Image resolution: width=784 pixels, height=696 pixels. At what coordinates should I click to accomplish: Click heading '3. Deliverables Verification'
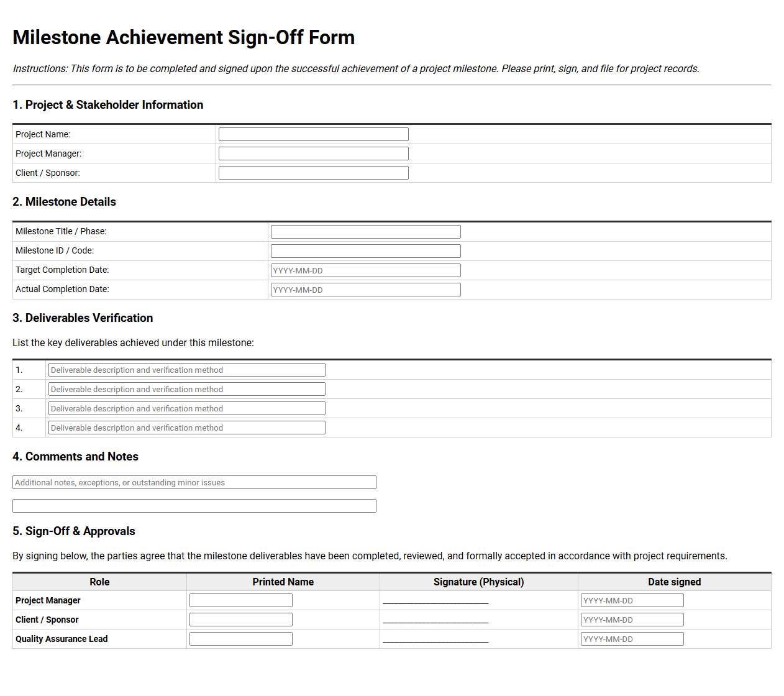pyautogui.click(x=83, y=318)
